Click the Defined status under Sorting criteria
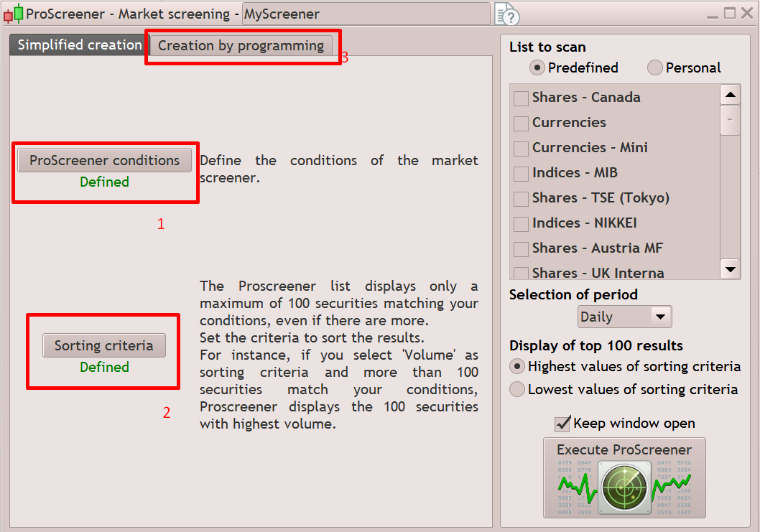 pos(104,368)
